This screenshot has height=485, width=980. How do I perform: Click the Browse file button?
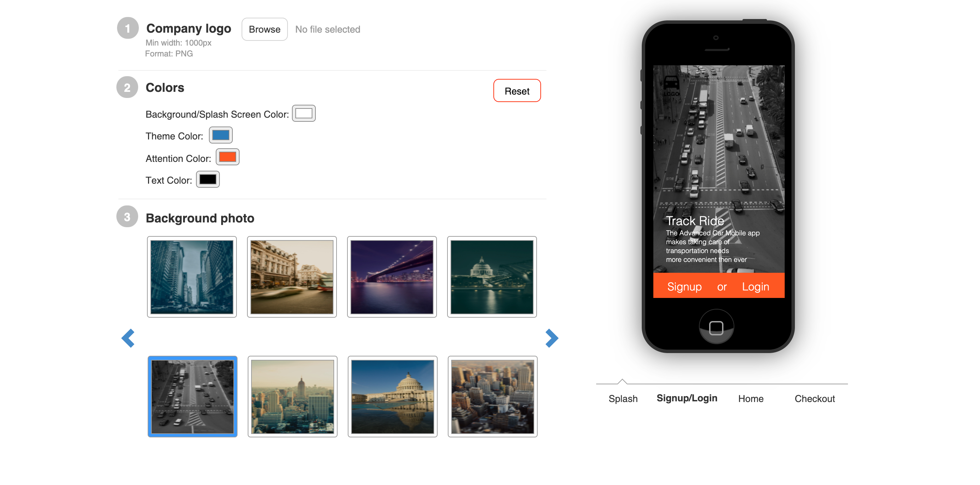click(264, 29)
